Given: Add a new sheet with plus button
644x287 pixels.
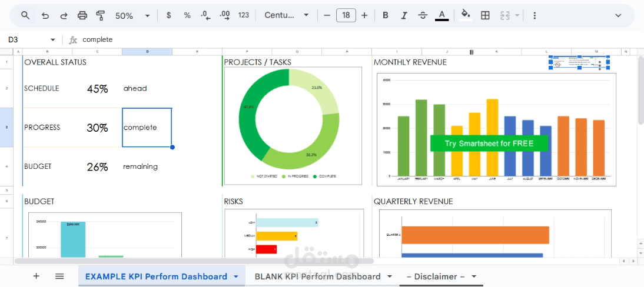Looking at the screenshot, I should pyautogui.click(x=36, y=276).
